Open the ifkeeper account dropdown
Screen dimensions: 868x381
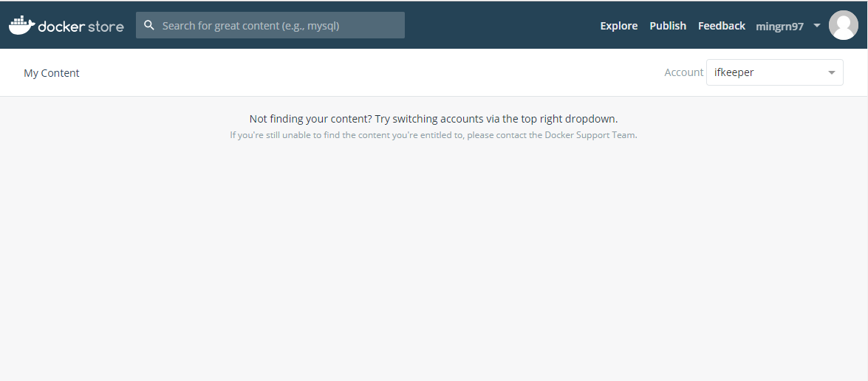pos(768,72)
